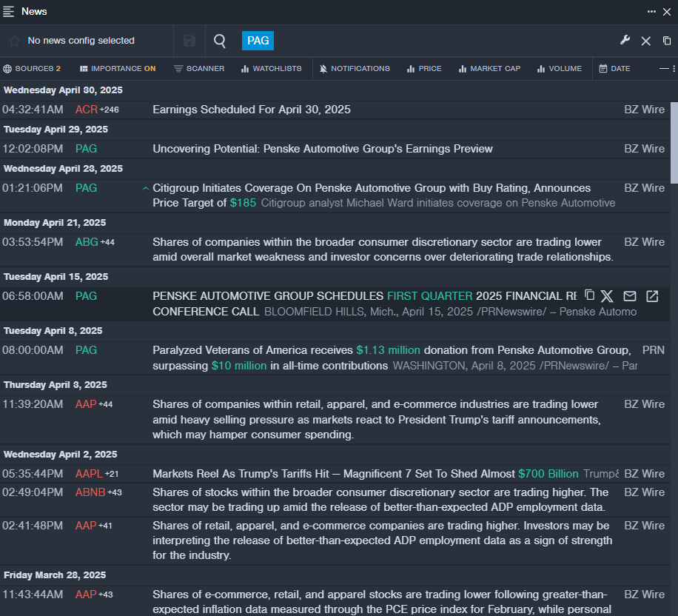
Task: Click the $700 Billion highlighted amount
Action: [x=548, y=474]
